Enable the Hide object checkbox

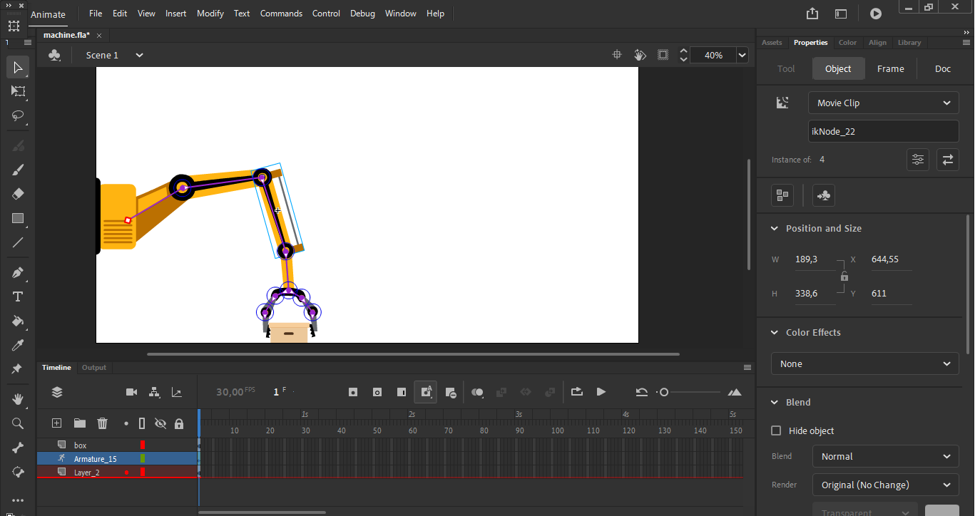(x=777, y=430)
